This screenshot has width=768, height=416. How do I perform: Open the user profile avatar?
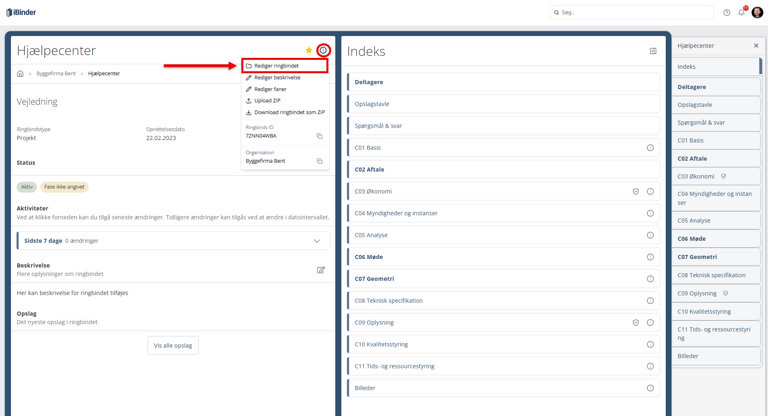(757, 12)
